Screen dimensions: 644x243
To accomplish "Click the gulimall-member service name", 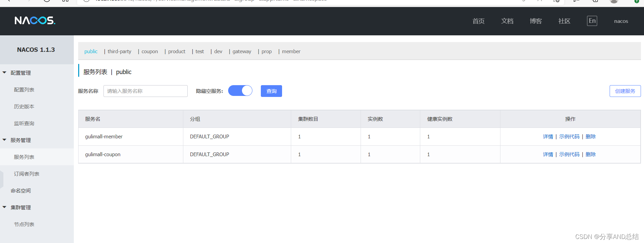I will [104, 137].
